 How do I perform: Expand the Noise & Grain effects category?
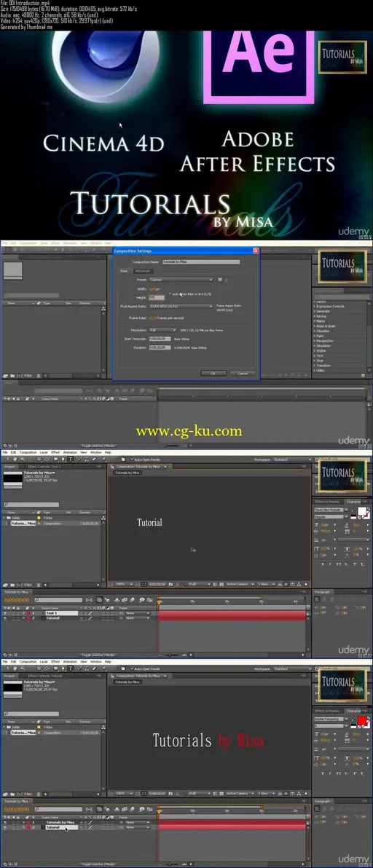(x=314, y=326)
